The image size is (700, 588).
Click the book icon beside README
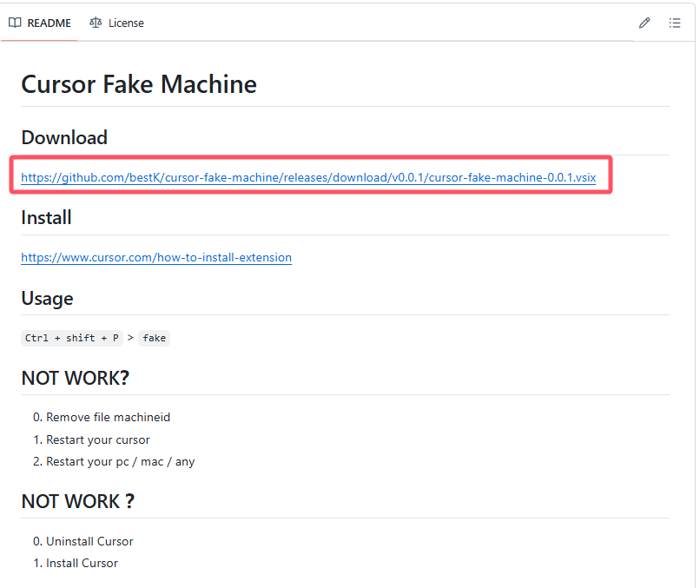pyautogui.click(x=15, y=23)
